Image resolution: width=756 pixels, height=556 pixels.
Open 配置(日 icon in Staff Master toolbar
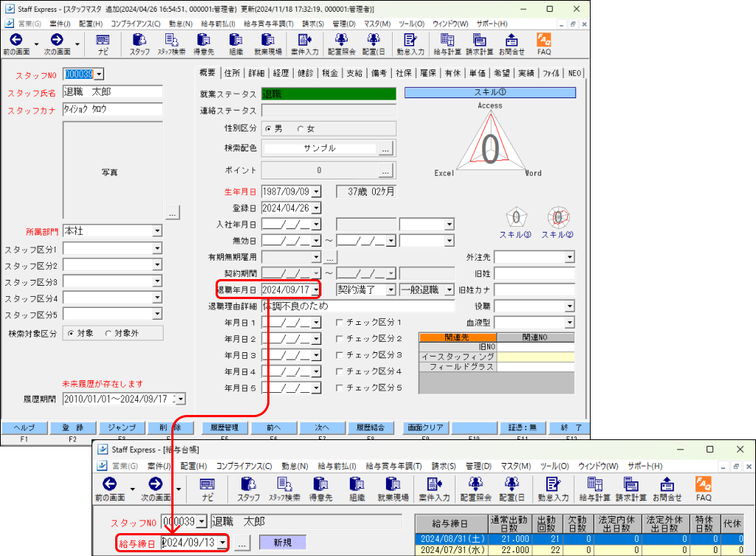(374, 44)
